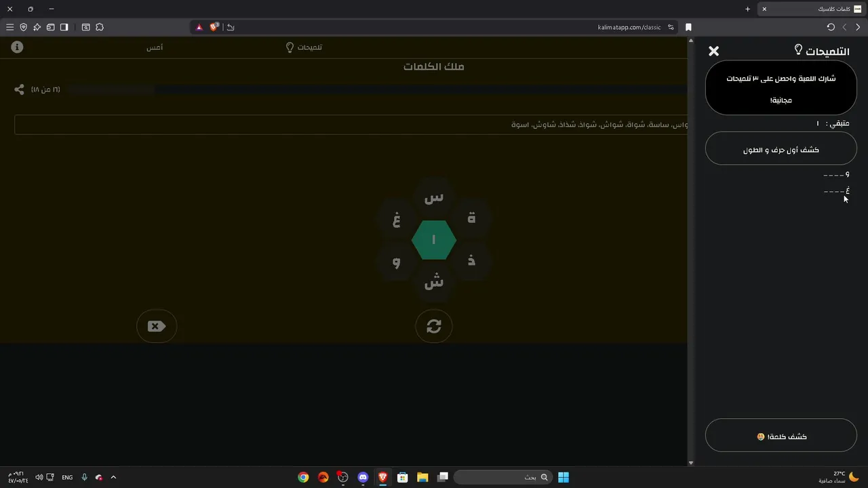Screen dimensions: 868x488
Task: Select the letter س hexagon
Action: (434, 197)
